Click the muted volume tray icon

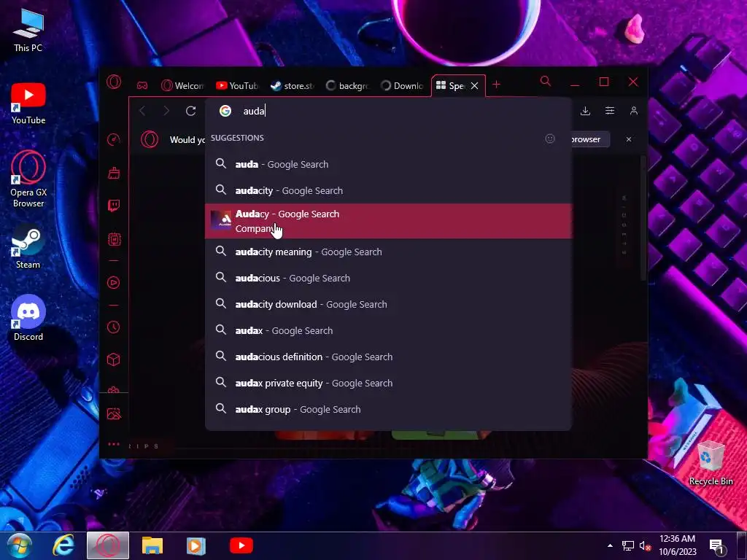point(645,545)
